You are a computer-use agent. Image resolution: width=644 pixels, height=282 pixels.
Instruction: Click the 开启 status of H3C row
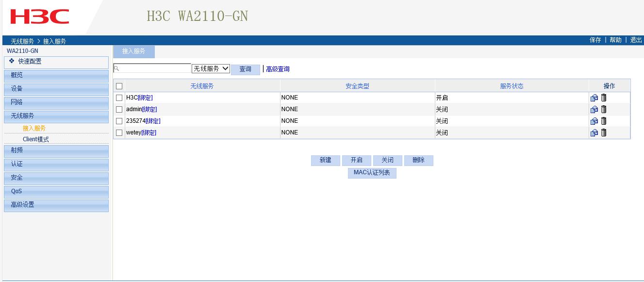tap(442, 98)
